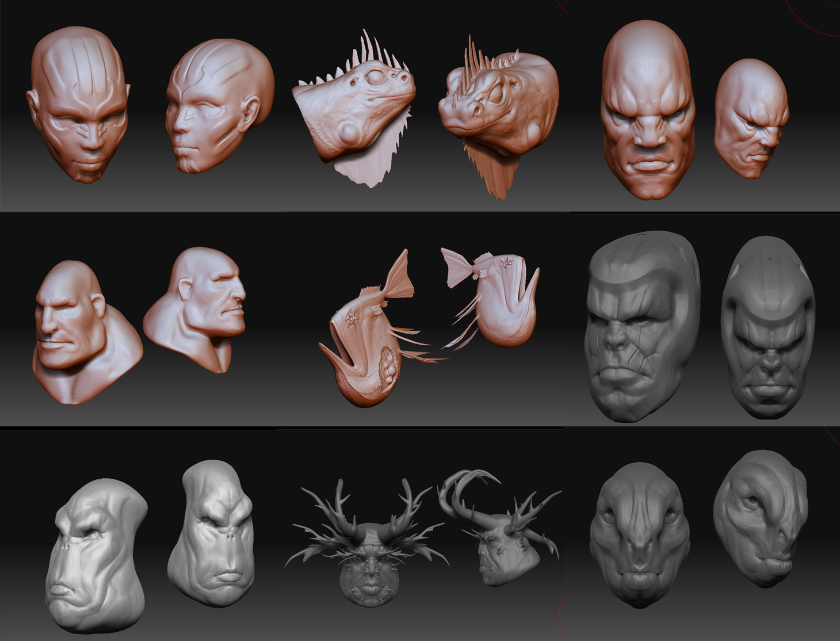Select the ridged-forehead alien head three-quarter view
840x641 pixels.
[220, 106]
